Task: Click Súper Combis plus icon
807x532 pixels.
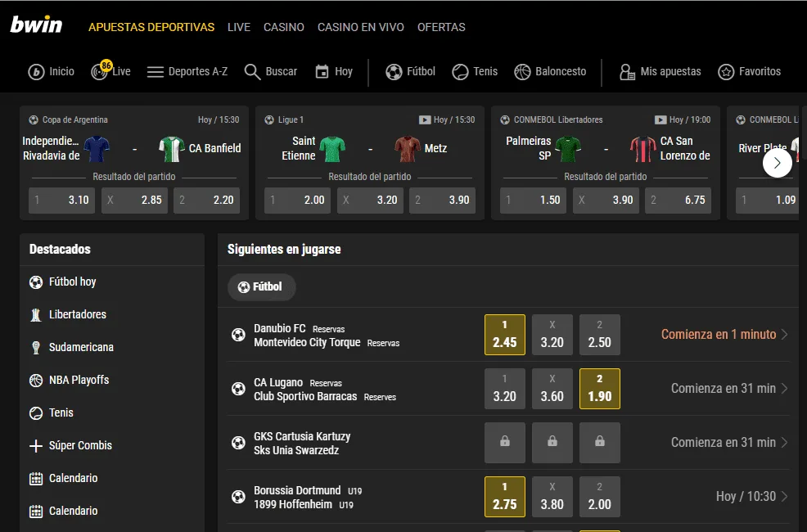Action: coord(35,445)
